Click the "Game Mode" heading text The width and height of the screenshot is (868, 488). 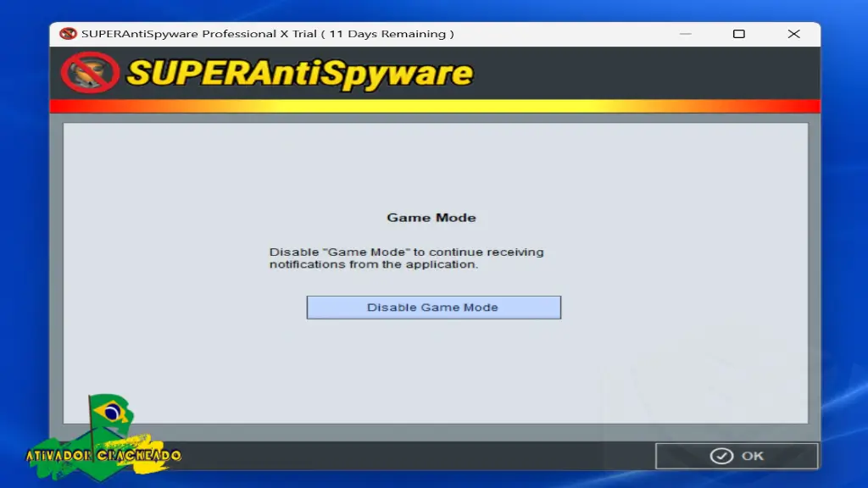(x=431, y=218)
